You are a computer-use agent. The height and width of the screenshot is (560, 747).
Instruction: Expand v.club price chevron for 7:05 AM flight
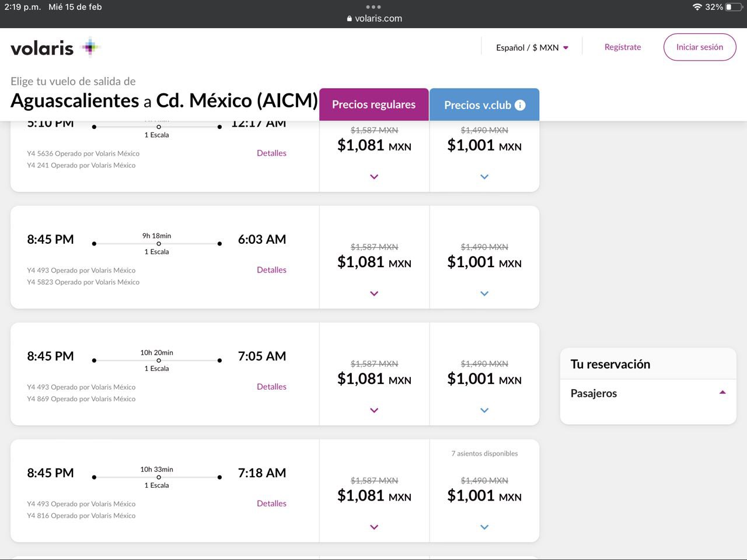[x=484, y=410]
